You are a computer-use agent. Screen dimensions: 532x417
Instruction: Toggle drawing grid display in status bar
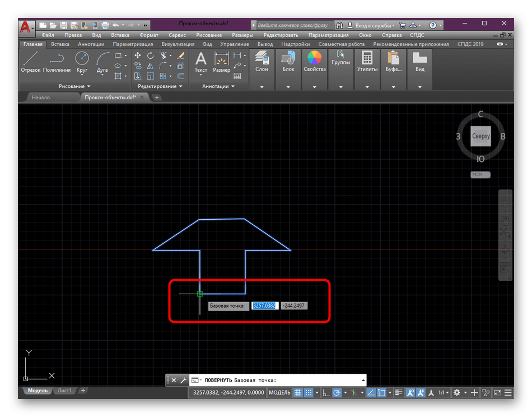click(297, 392)
